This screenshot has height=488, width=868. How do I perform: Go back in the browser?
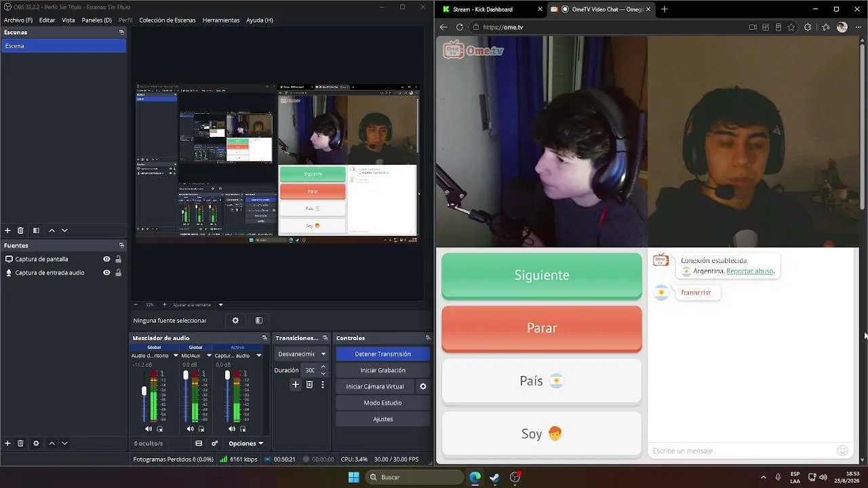[x=443, y=27]
